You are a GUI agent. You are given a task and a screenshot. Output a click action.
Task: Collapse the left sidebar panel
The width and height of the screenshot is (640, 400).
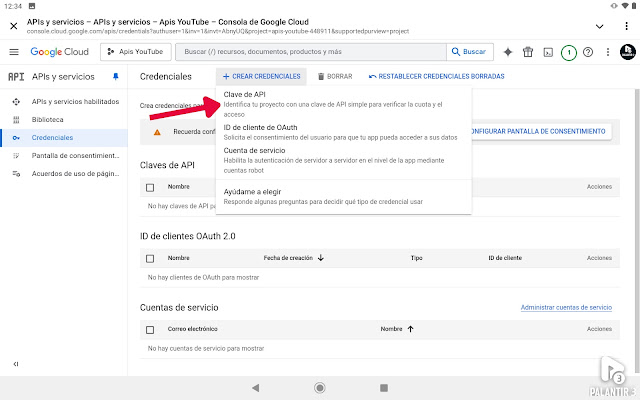(x=15, y=364)
